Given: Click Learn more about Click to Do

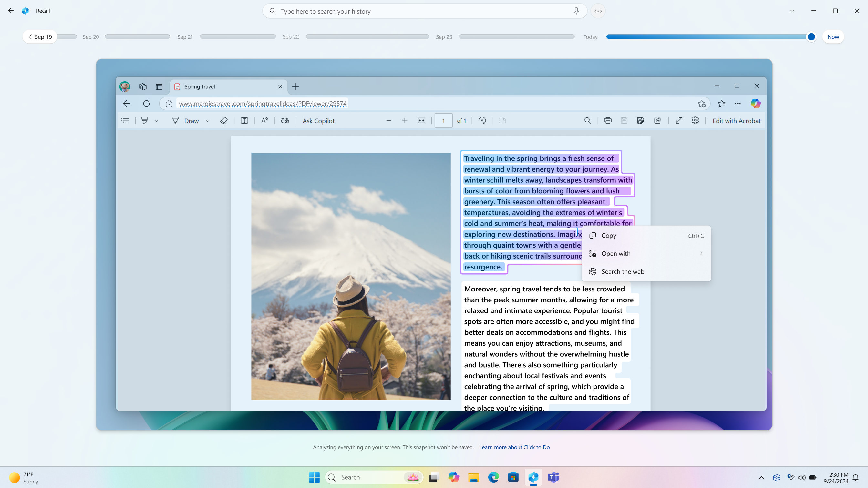Looking at the screenshot, I should click(514, 447).
